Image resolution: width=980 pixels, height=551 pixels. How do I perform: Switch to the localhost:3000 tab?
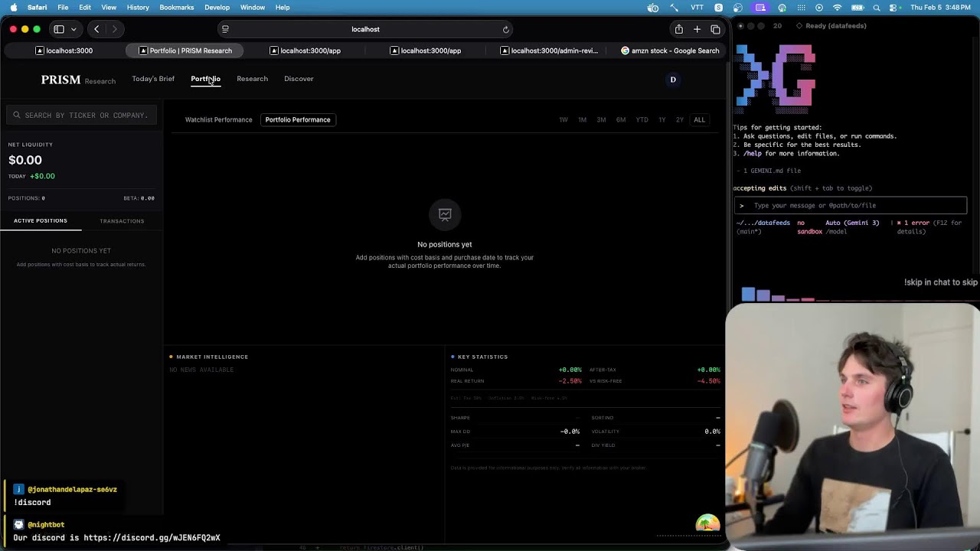[x=64, y=51]
